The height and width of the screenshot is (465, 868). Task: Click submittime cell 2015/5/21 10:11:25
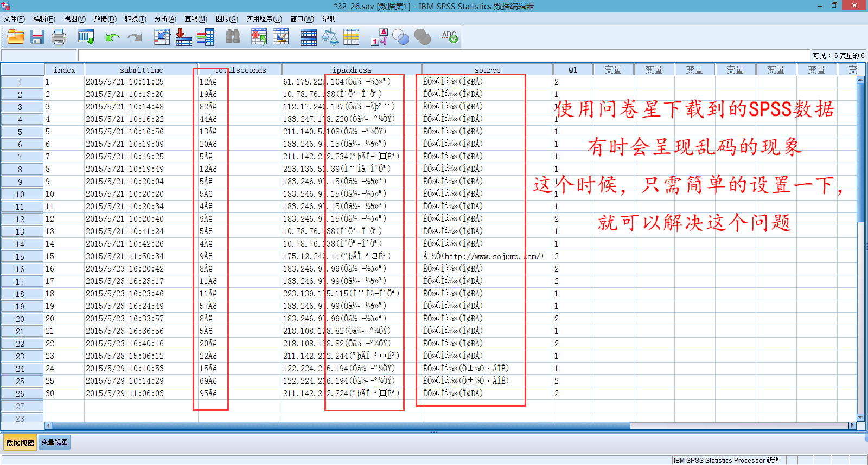(x=141, y=82)
